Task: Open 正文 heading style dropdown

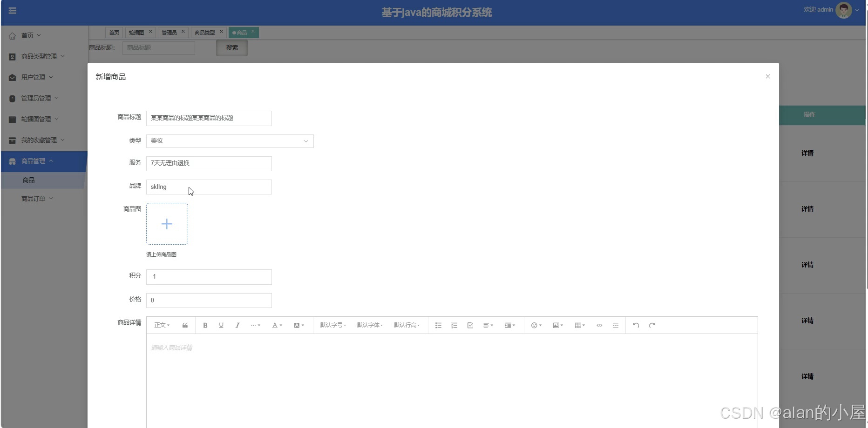Action: point(162,325)
